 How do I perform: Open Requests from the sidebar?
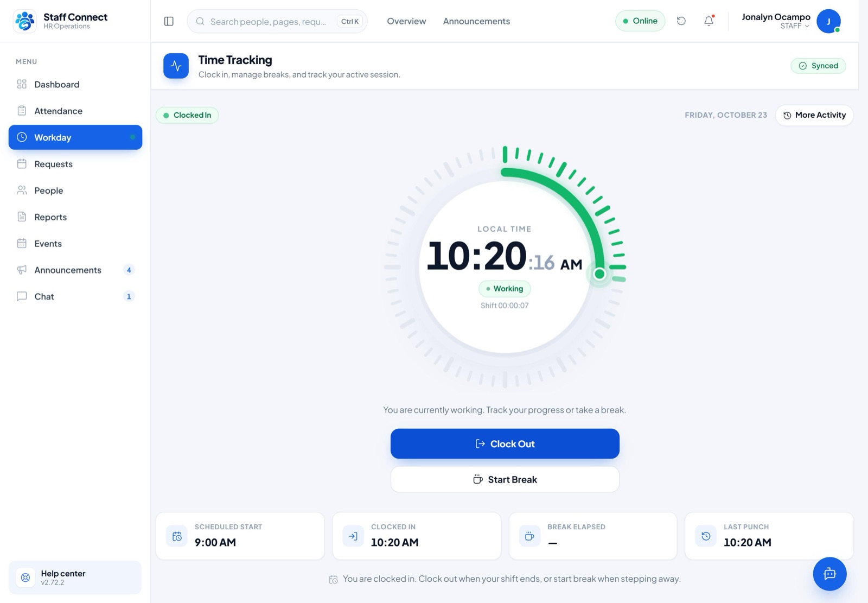[75, 164]
